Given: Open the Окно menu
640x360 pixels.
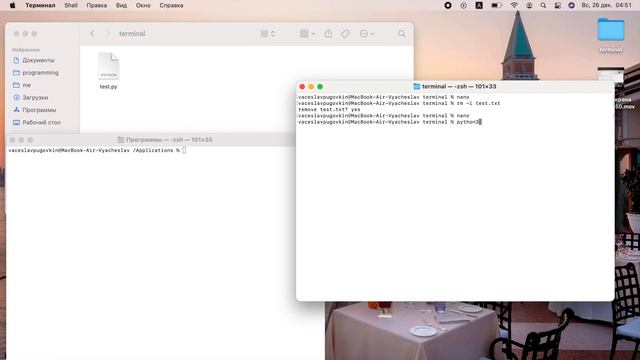Looking at the screenshot, I should tap(143, 5).
